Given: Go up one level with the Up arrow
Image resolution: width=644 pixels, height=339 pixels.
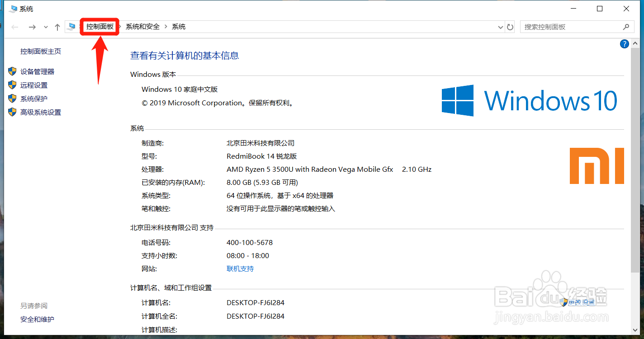Looking at the screenshot, I should (57, 27).
